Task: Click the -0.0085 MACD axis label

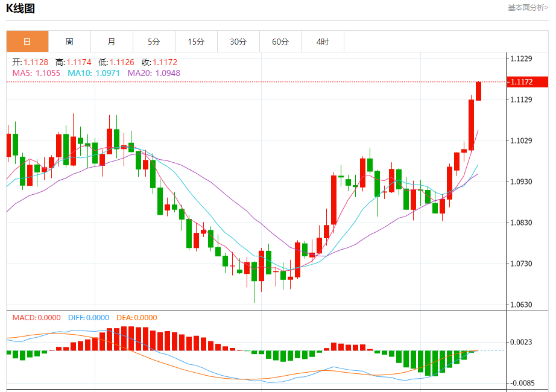Action: [x=521, y=383]
